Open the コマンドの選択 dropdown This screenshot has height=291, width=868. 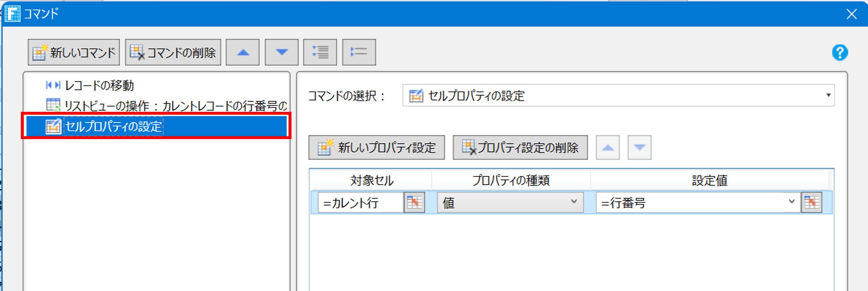coord(618,96)
